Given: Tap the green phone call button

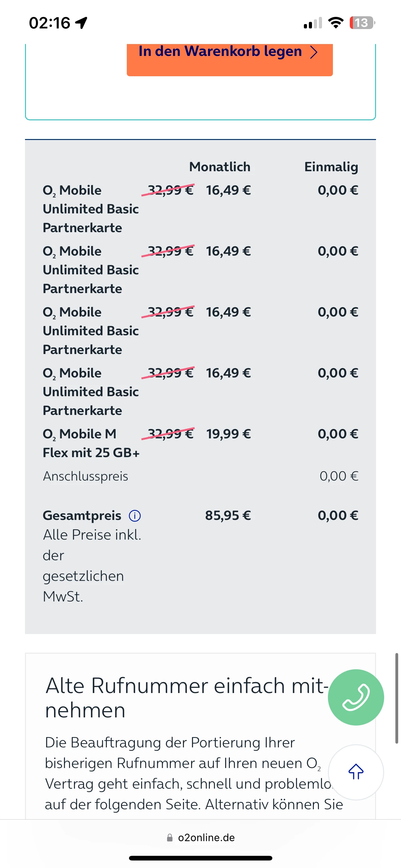Looking at the screenshot, I should [x=355, y=697].
